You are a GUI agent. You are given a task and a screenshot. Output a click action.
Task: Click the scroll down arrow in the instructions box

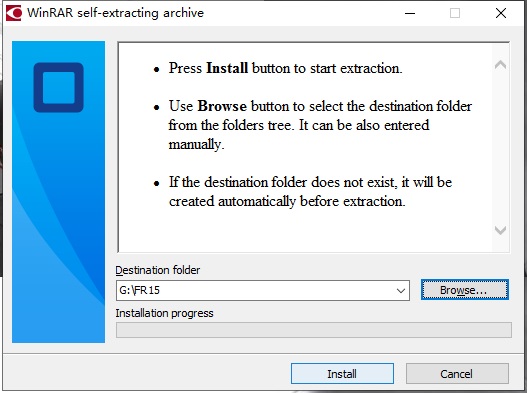(x=500, y=231)
